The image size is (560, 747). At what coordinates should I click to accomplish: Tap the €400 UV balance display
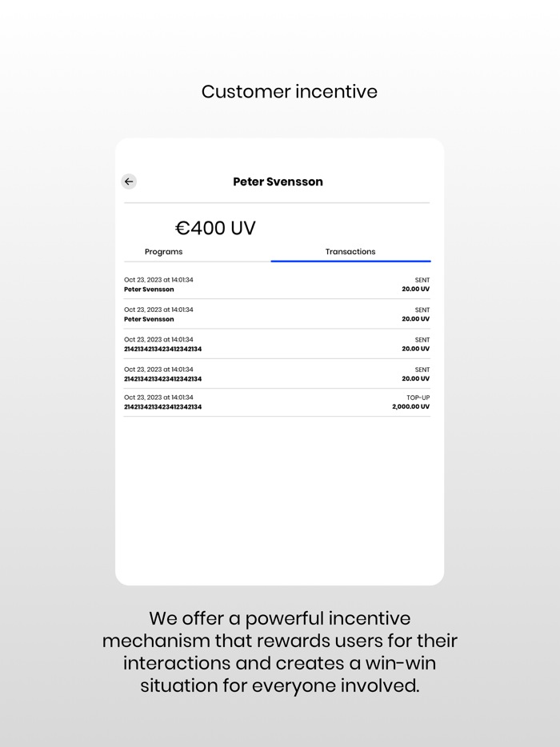(x=216, y=228)
